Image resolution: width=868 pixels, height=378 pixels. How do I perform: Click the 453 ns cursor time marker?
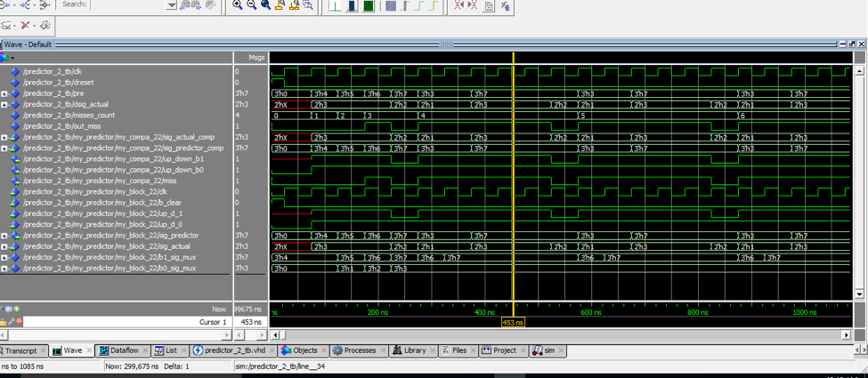point(514,322)
